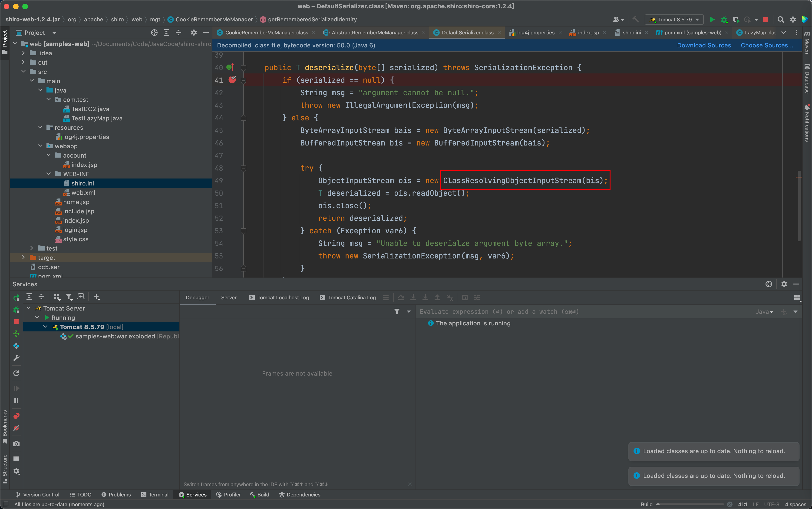Click the Debug bug icon in toolbar
The image size is (812, 509).
click(x=724, y=20)
